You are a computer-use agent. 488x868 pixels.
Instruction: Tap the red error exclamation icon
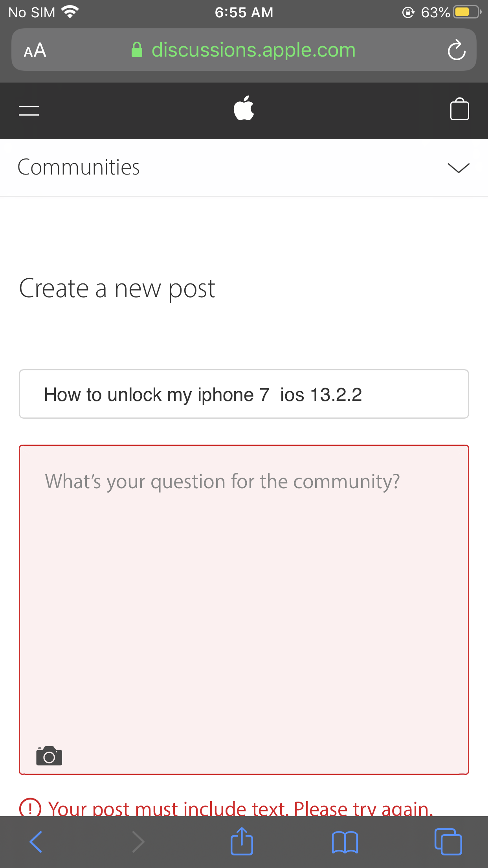(30, 808)
